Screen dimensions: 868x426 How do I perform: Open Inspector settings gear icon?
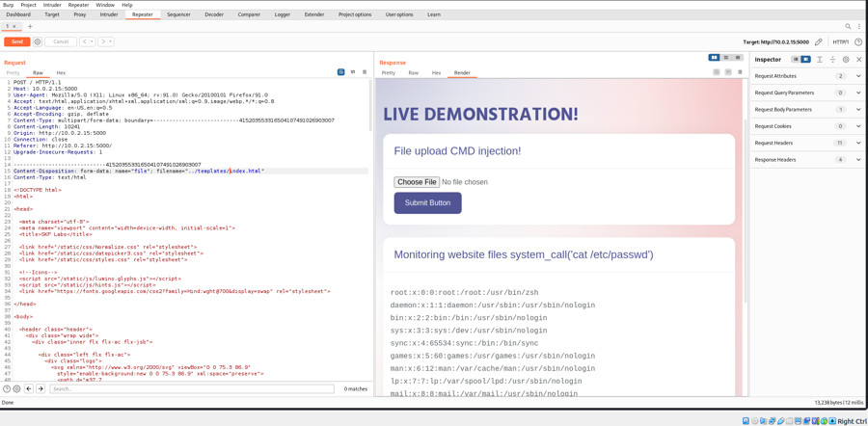click(846, 60)
